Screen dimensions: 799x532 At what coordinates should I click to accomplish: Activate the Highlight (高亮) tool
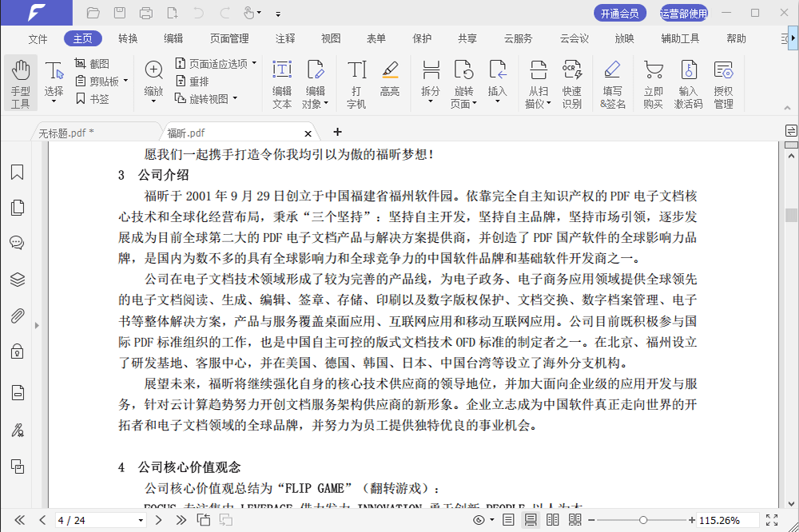pyautogui.click(x=390, y=79)
